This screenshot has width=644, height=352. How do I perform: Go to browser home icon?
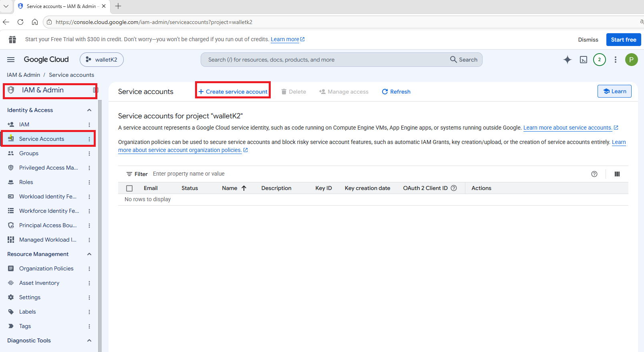[35, 22]
